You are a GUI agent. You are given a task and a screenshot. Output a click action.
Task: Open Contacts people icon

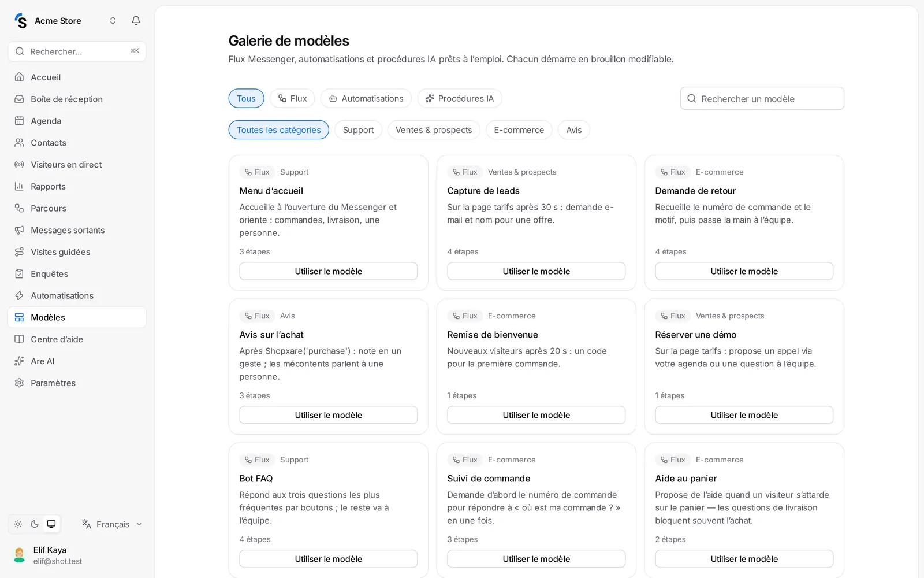tap(19, 143)
